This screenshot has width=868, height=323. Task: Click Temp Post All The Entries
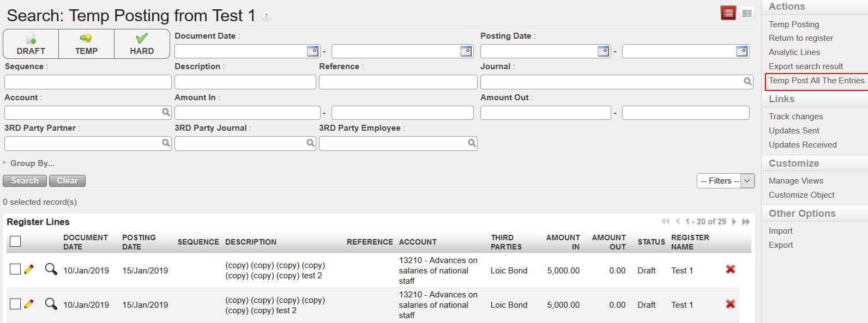coord(816,81)
